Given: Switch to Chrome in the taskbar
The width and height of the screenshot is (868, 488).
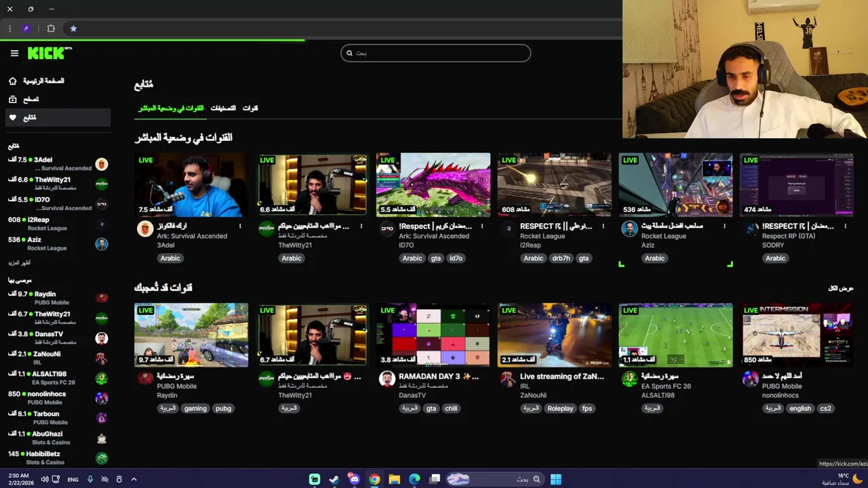Looking at the screenshot, I should coord(374,479).
